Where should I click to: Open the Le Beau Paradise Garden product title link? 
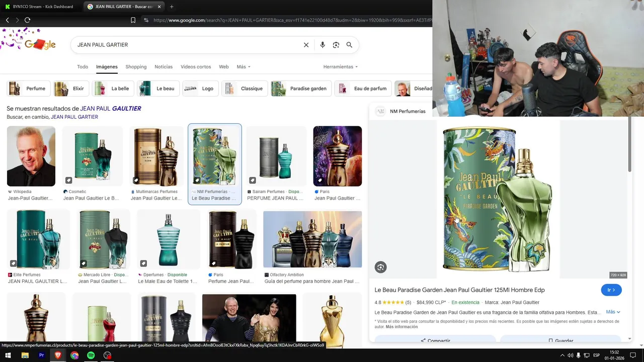(x=459, y=290)
